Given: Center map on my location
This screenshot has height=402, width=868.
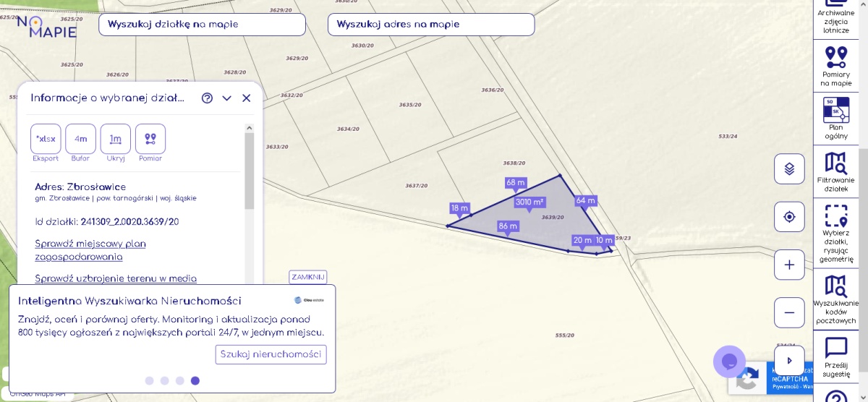Looking at the screenshot, I should click(x=789, y=217).
